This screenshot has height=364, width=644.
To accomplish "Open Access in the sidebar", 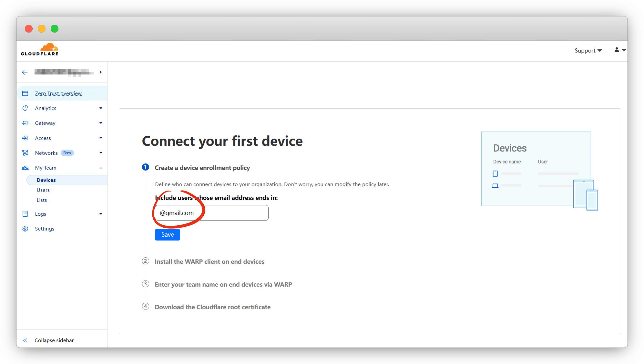I will 43,138.
